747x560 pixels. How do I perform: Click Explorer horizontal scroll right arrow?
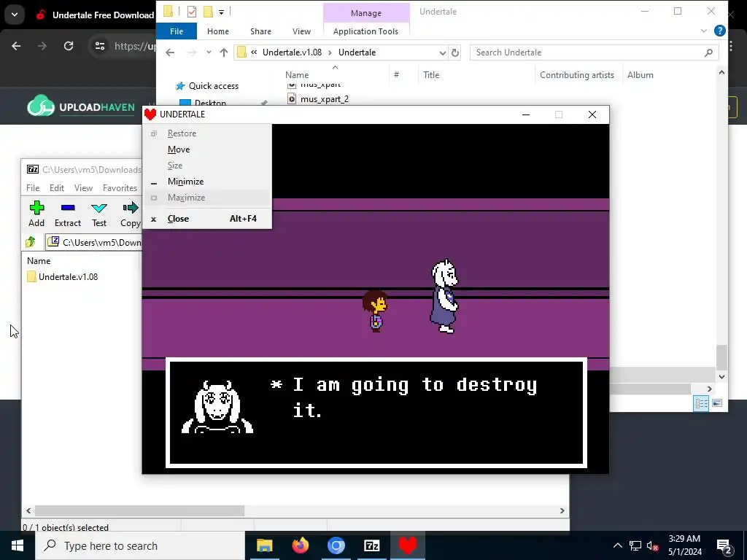coord(709,389)
